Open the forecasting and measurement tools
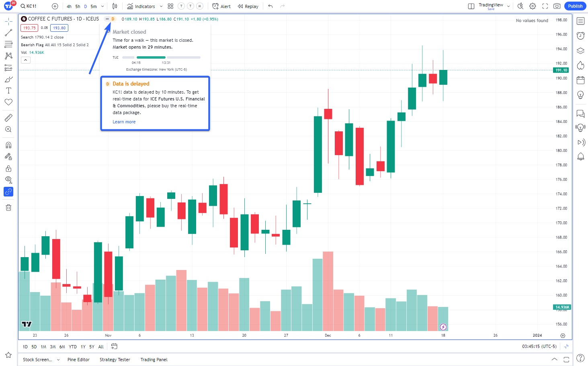588x366 pixels. point(8,67)
